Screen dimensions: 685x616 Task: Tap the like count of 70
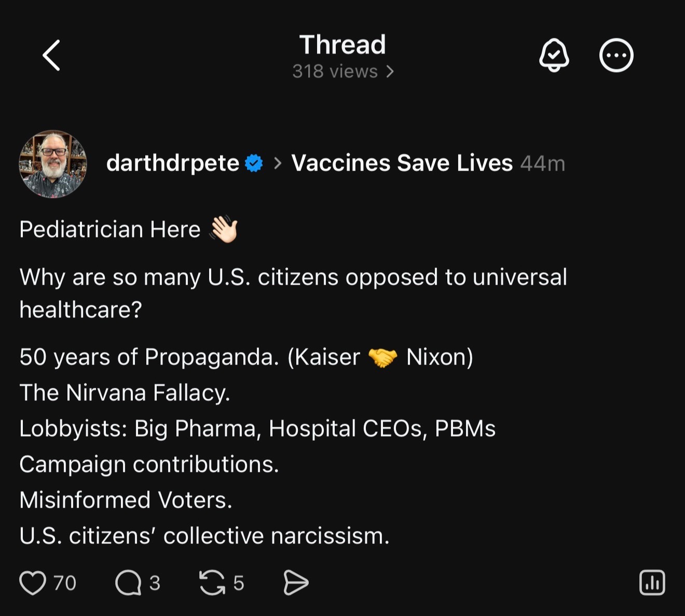point(65,583)
